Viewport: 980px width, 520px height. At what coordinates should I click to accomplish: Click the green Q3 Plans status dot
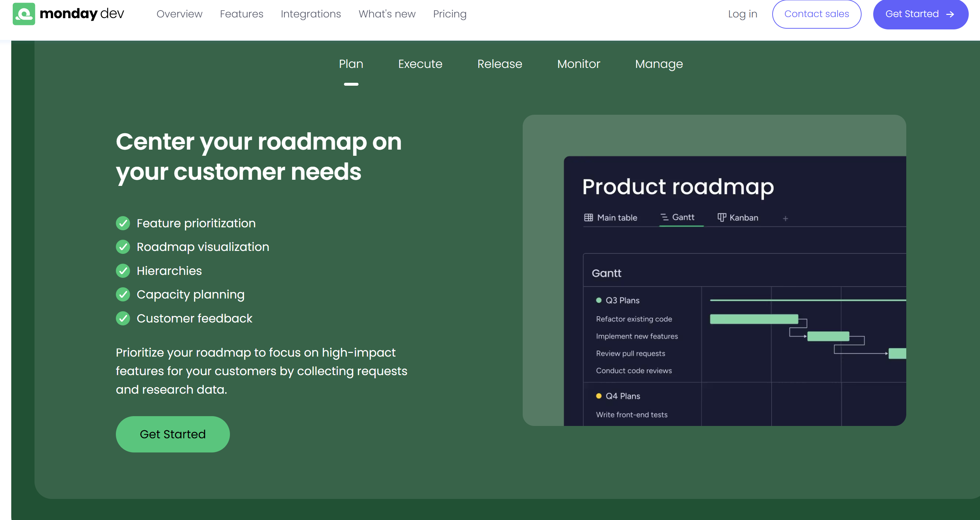coord(598,301)
